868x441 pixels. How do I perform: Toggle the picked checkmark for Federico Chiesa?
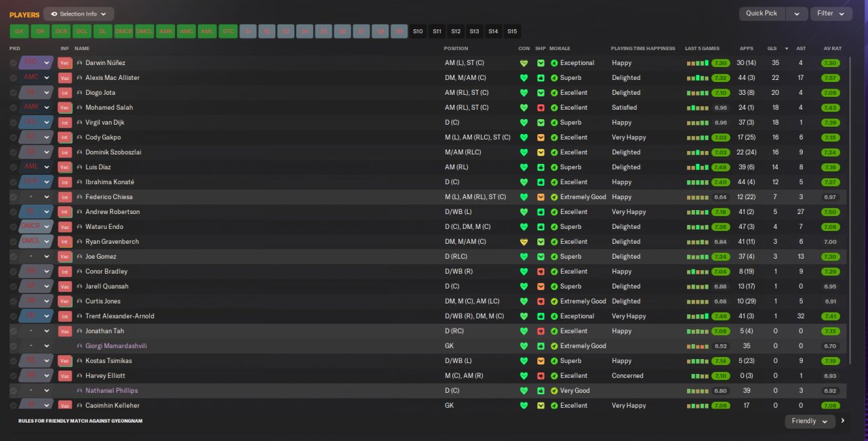[13, 197]
